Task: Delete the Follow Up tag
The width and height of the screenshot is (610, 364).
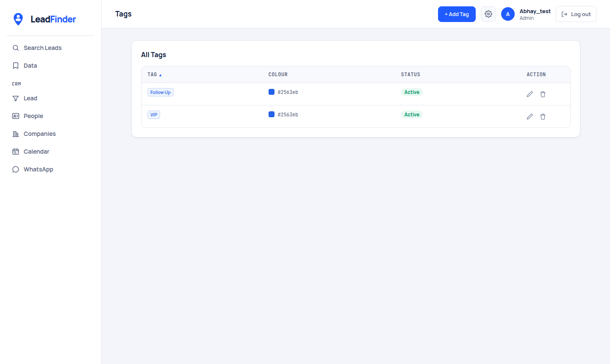Action: point(543,94)
